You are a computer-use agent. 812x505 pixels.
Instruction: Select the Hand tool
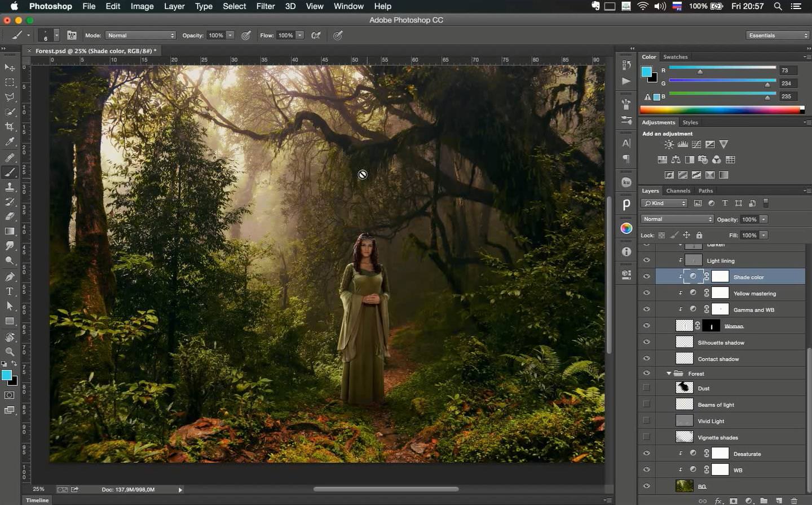(x=10, y=337)
